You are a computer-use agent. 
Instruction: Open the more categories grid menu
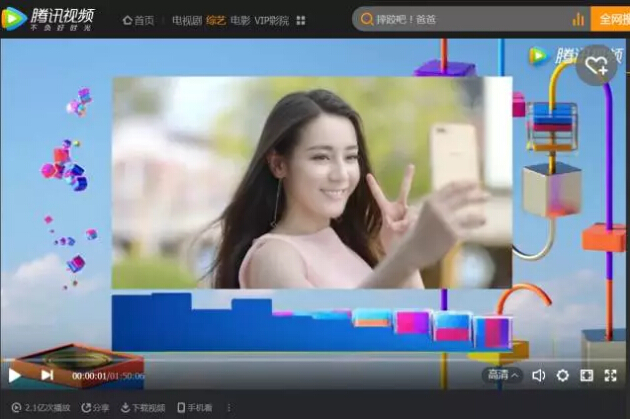click(301, 20)
